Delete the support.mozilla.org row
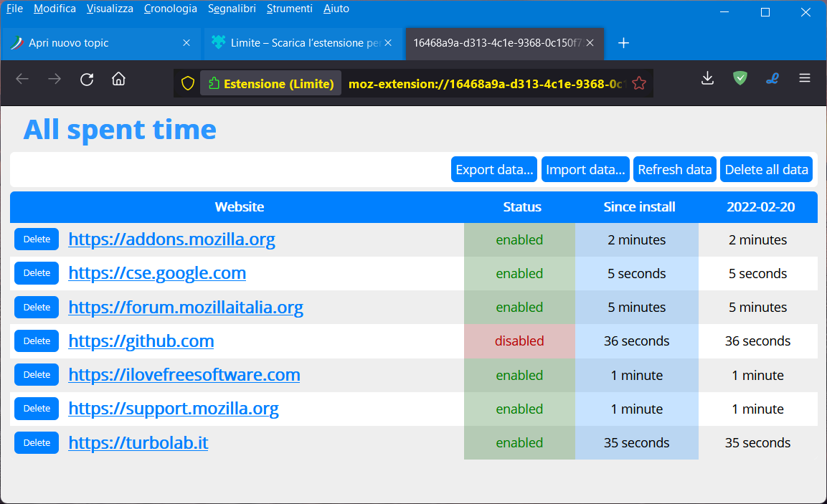827x504 pixels. click(37, 409)
